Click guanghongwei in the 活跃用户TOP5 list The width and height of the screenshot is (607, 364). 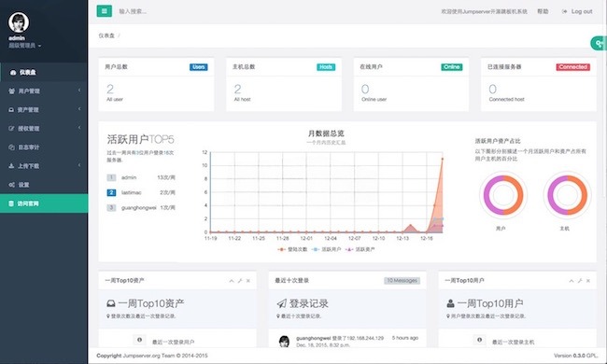pos(138,208)
